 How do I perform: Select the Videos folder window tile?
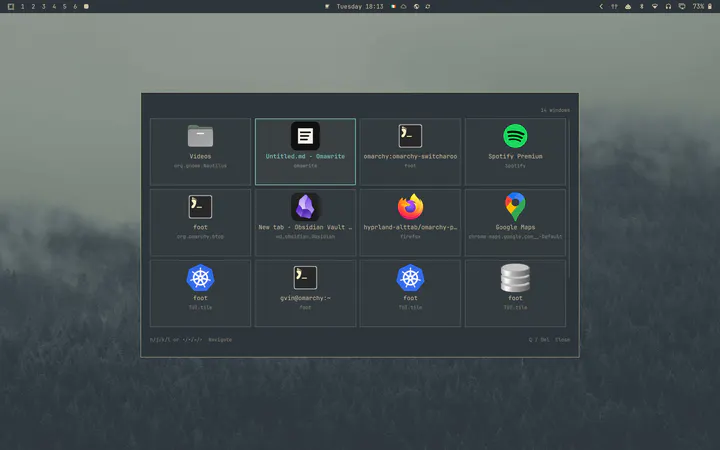pos(200,152)
